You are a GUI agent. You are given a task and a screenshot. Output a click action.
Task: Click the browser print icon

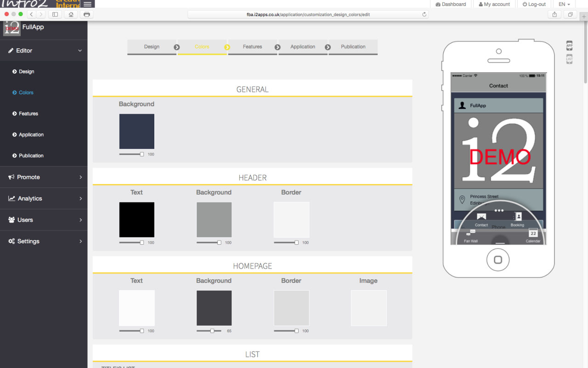point(86,14)
